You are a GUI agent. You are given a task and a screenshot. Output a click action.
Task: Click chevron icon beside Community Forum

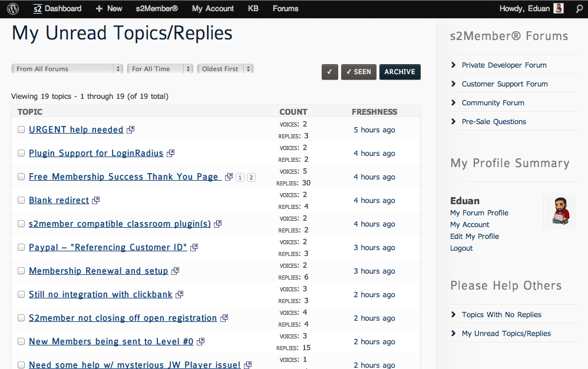(454, 102)
